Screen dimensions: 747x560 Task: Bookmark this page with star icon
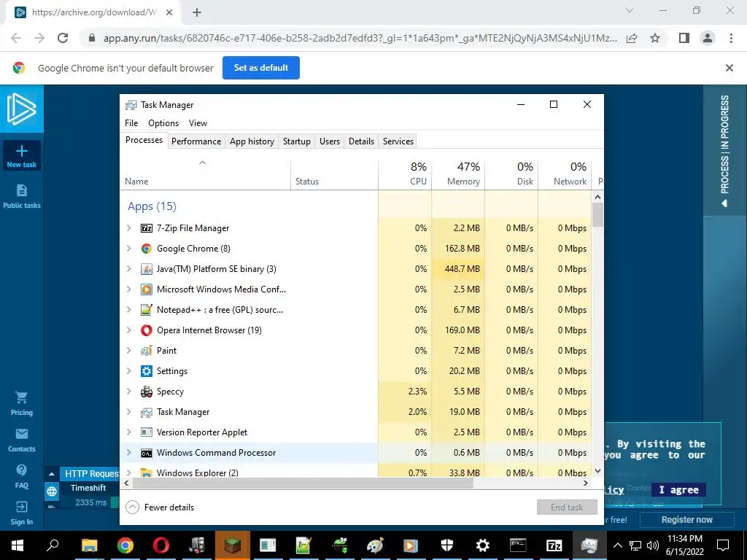[655, 38]
